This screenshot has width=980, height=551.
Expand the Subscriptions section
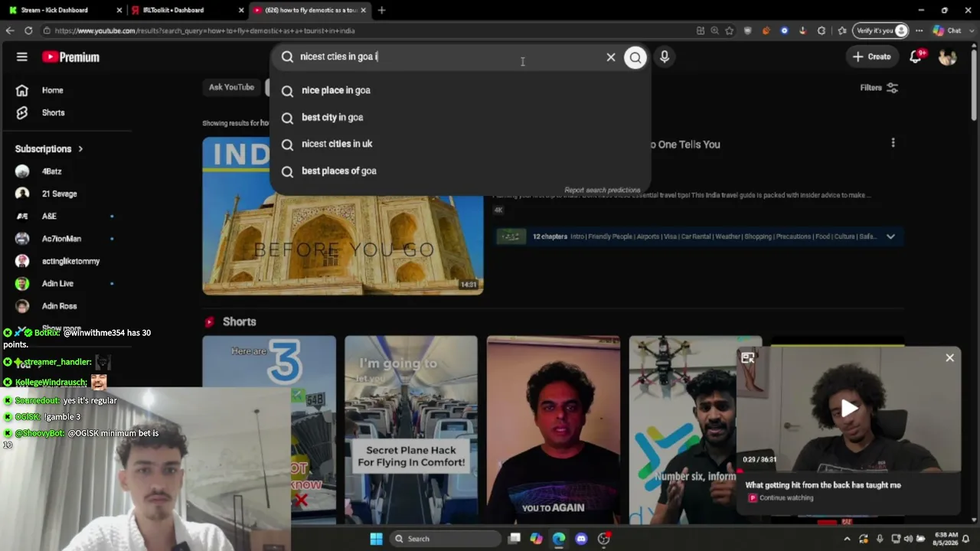(x=50, y=148)
